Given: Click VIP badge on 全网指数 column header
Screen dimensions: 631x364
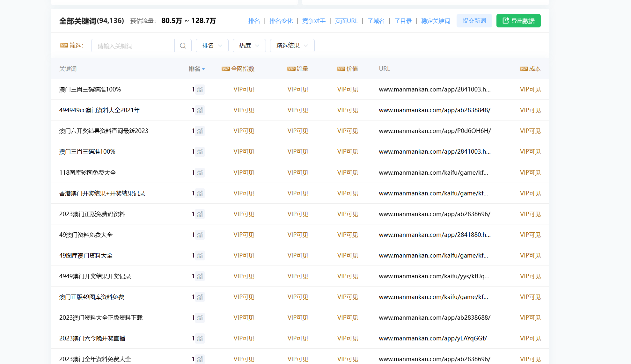Looking at the screenshot, I should pos(226,69).
